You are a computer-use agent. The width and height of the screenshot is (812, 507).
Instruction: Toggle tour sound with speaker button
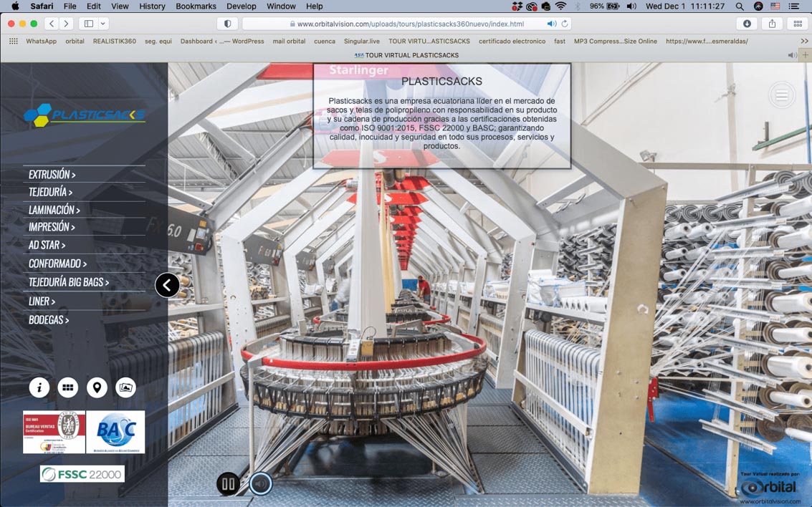tap(261, 484)
